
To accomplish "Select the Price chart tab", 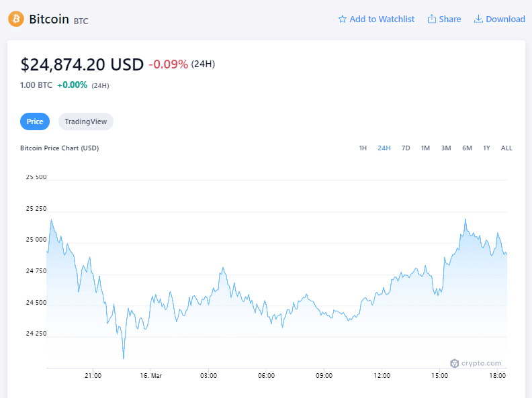I will click(35, 121).
